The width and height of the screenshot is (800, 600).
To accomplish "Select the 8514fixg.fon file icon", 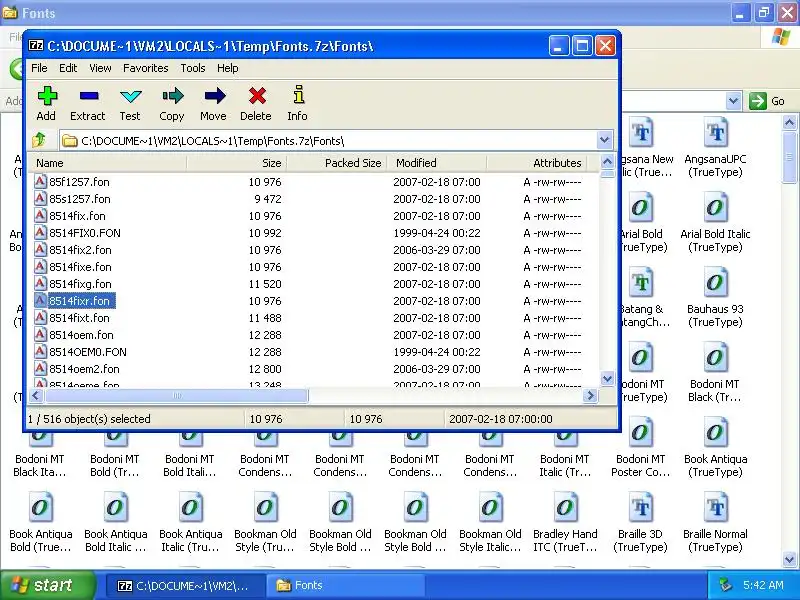I will (x=40, y=283).
